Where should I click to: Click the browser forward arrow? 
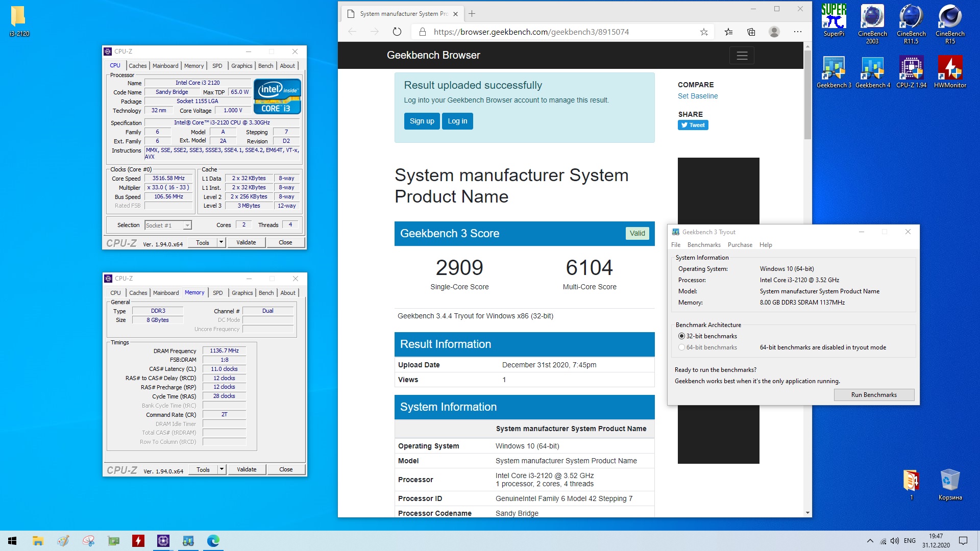pos(375,32)
